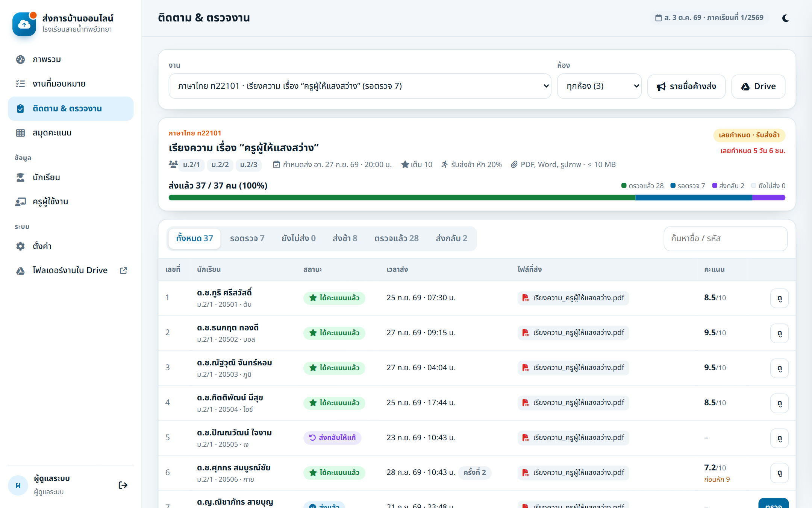Screen dimensions: 812x508
Task: Click purple ส่งกลับ 2 legend swatch
Action: [715, 186]
